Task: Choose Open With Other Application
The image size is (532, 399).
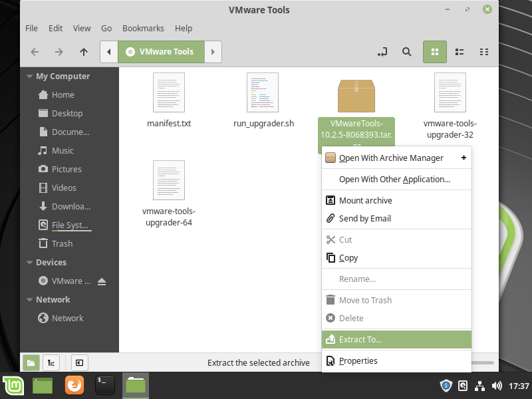Action: 396,180
